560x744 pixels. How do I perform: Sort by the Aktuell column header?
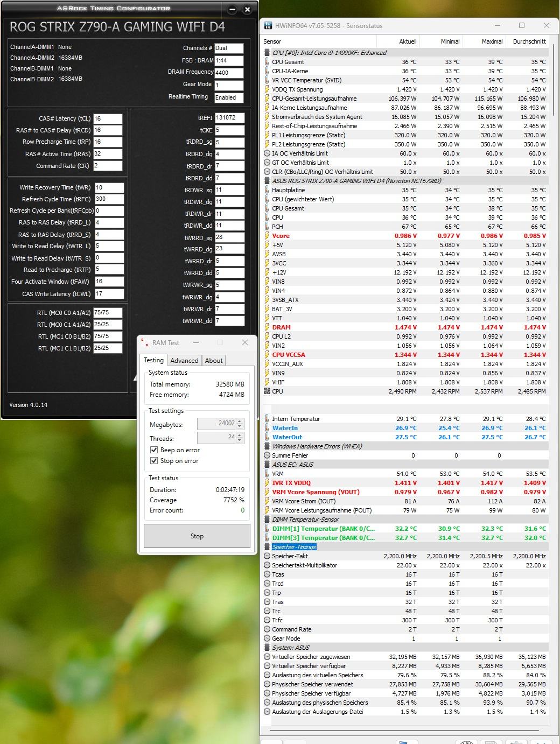[398, 41]
